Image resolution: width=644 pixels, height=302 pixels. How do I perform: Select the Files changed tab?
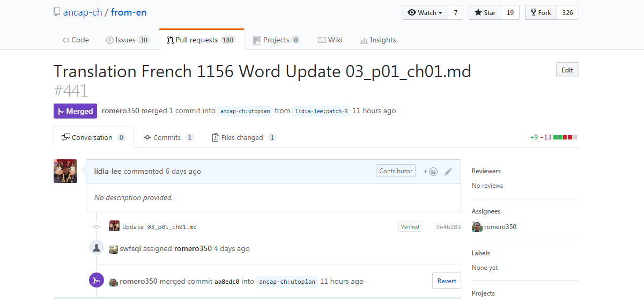(244, 137)
